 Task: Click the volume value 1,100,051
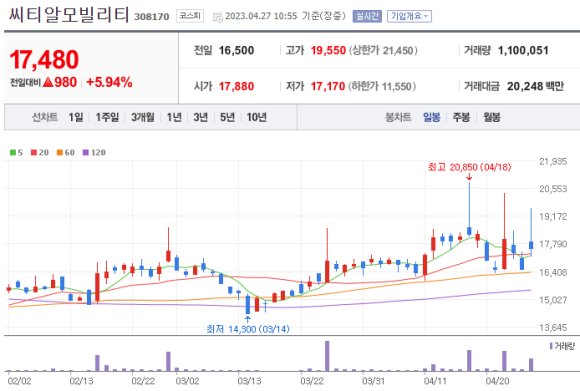coord(523,50)
